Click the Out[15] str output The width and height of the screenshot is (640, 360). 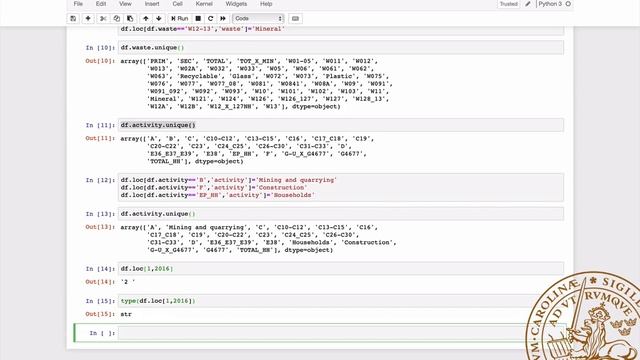point(126,314)
